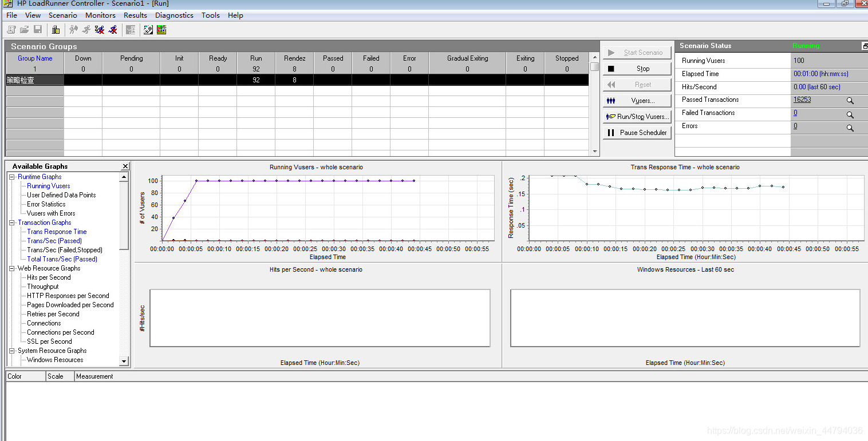The height and width of the screenshot is (441, 868).
Task: Inspect Passed Transactions with magnifier icon
Action: (x=850, y=100)
